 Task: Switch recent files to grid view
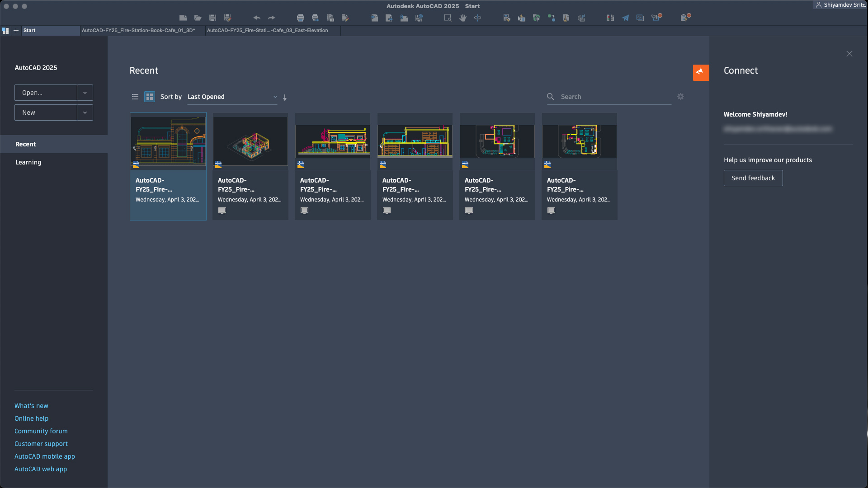tap(150, 97)
